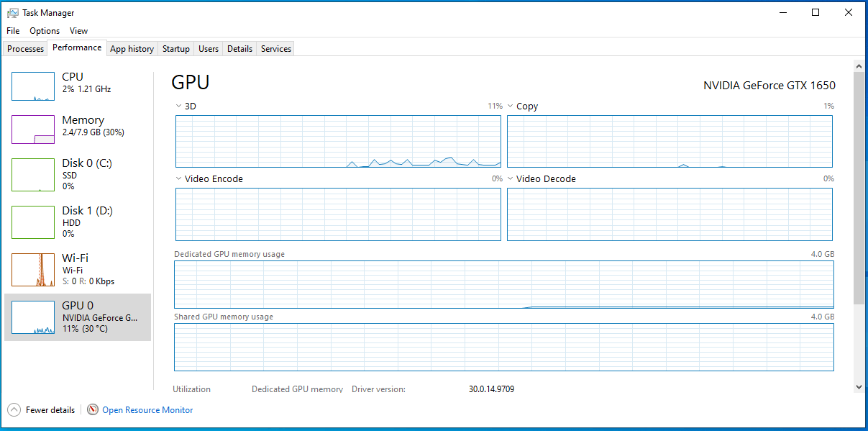Click the Fewer details chevron icon
Viewport: 868px width, 431px height.
14,410
